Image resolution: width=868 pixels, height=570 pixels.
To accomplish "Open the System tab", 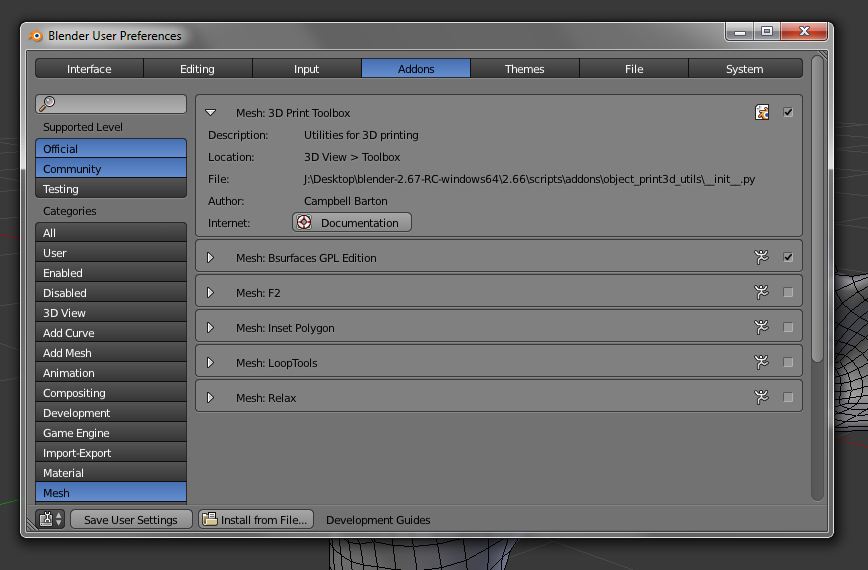I will 745,69.
